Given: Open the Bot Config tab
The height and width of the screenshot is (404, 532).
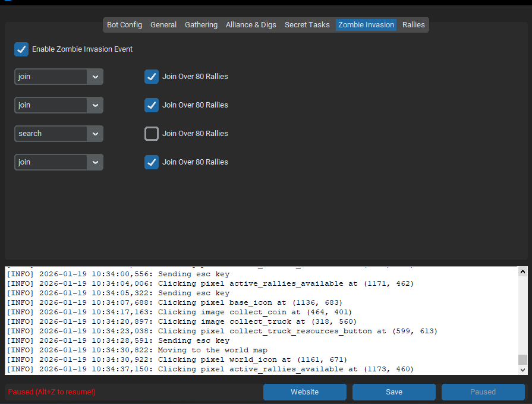Looking at the screenshot, I should (x=124, y=25).
